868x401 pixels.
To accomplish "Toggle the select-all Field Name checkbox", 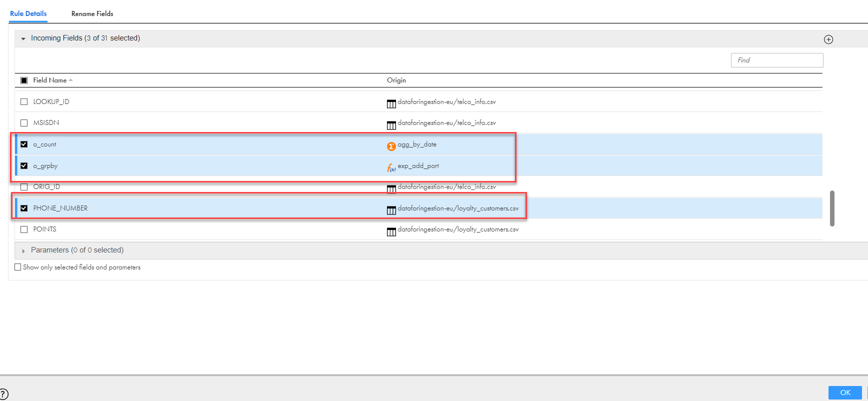I will (x=24, y=80).
